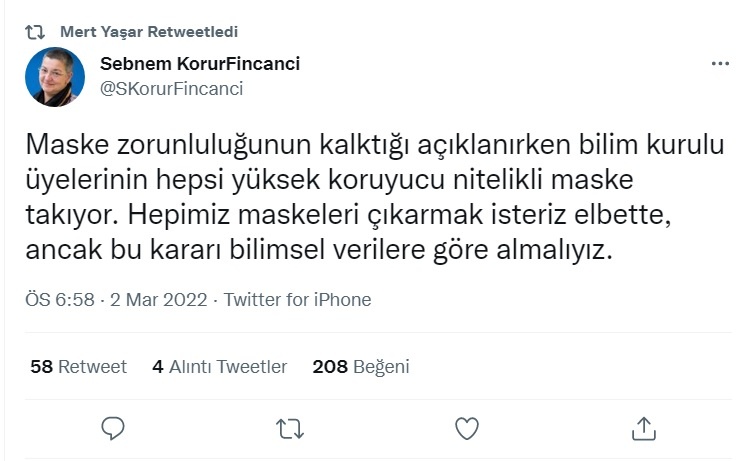Open the three-dot more options menu
This screenshot has width=751, height=461.
coord(720,64)
